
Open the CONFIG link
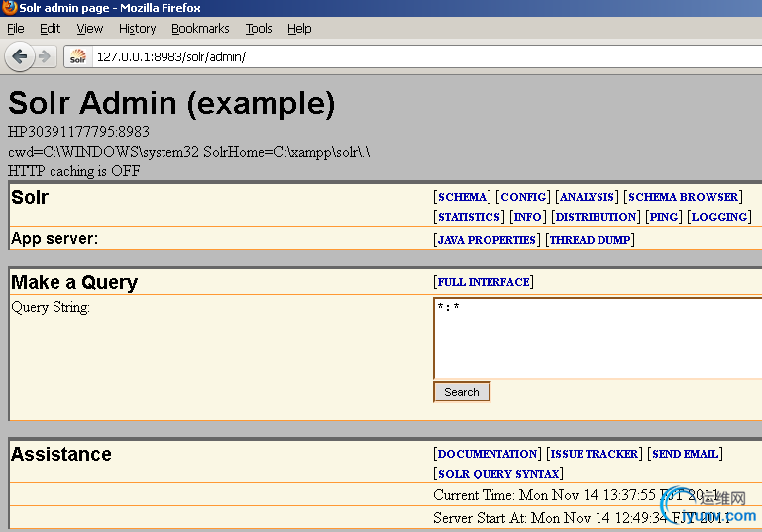(x=523, y=197)
